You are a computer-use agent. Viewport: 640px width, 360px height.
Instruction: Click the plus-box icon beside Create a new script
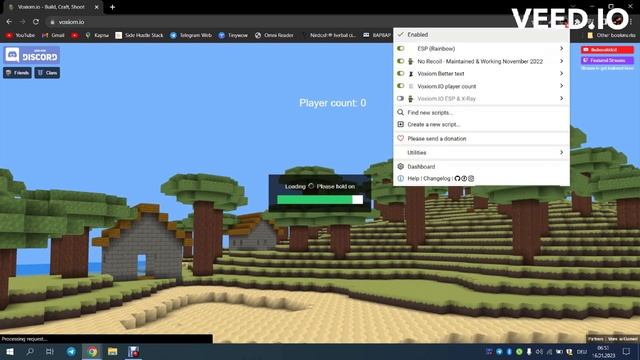click(400, 124)
